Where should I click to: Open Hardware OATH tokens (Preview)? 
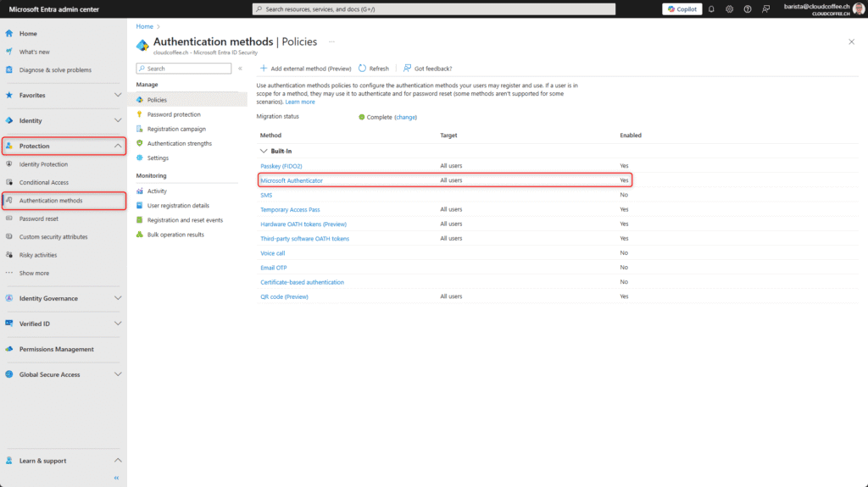[303, 224]
